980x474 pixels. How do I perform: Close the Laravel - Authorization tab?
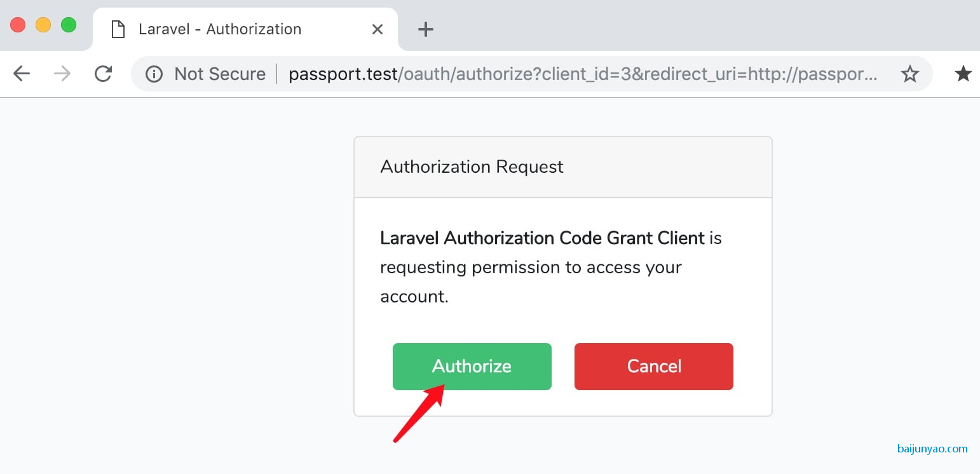tap(378, 29)
